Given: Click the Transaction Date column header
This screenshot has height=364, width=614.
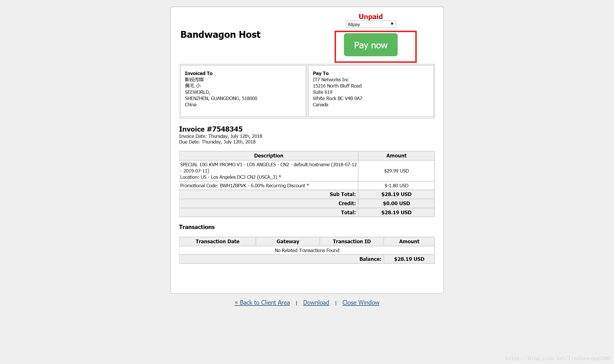Looking at the screenshot, I should point(217,242).
